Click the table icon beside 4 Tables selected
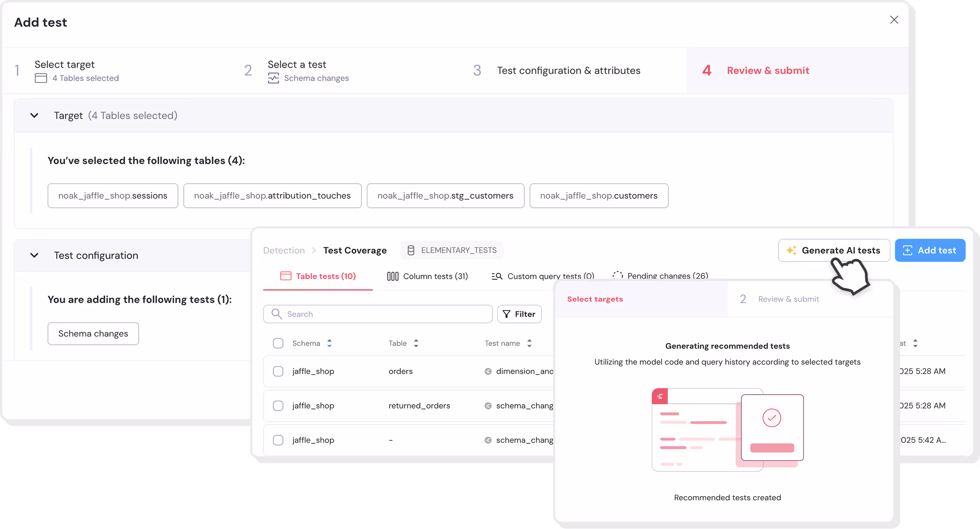Viewport: 980px width, 529px height. [x=41, y=78]
